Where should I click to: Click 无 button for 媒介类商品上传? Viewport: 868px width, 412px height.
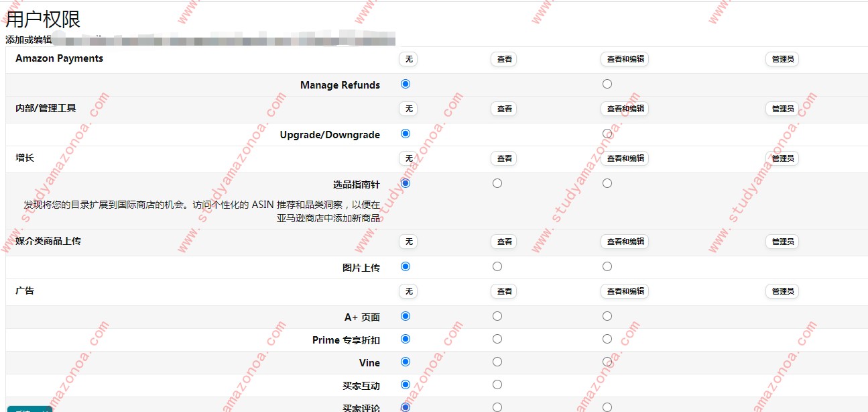tap(408, 242)
